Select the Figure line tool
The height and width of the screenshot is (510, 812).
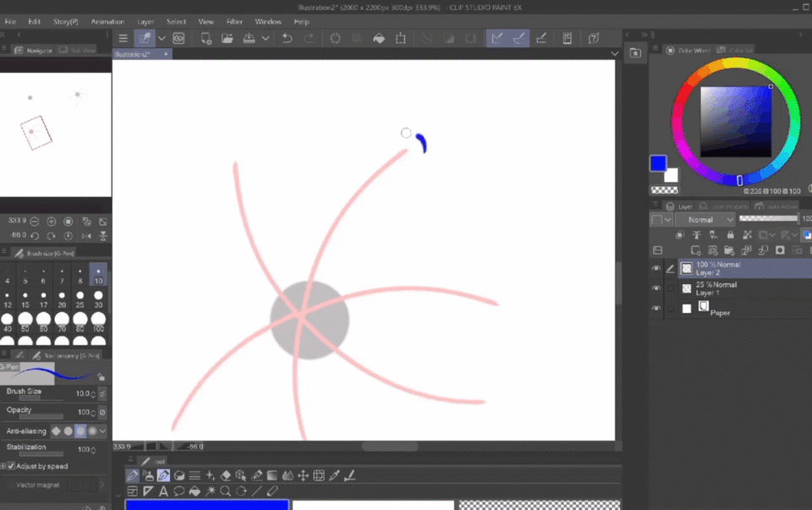(x=256, y=491)
